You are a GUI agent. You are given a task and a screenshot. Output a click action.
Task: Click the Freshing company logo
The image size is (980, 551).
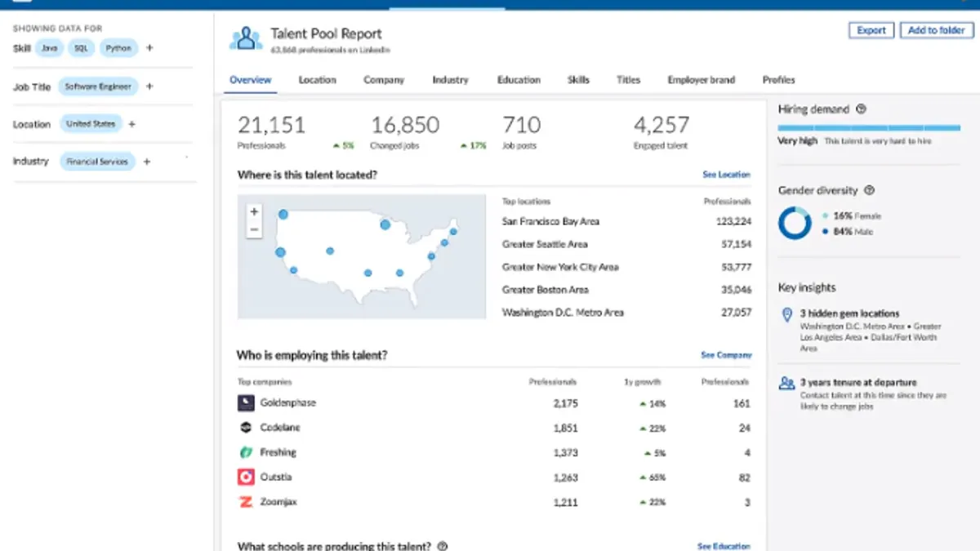246,452
